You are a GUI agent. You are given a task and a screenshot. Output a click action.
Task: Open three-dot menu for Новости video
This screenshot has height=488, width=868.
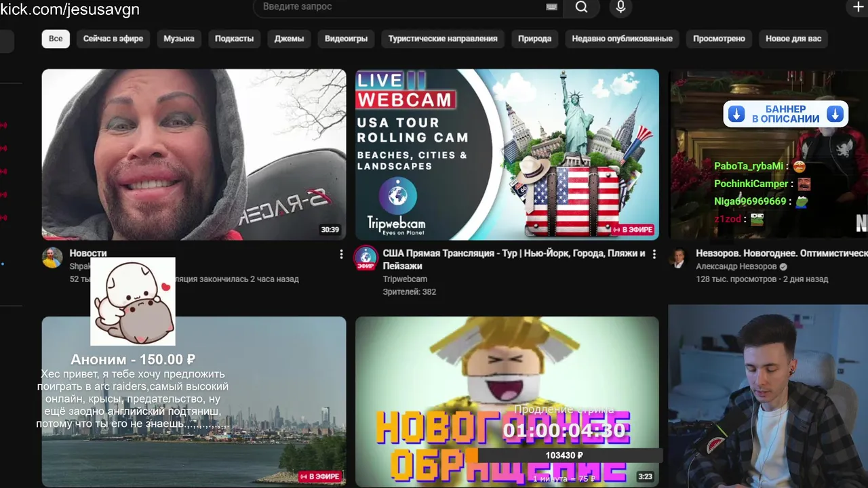tap(341, 254)
